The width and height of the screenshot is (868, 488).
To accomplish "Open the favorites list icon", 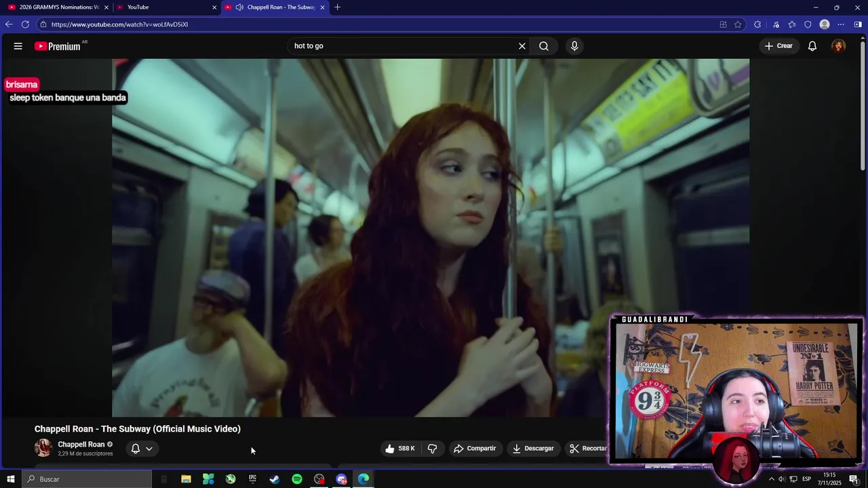I will pos(791,24).
